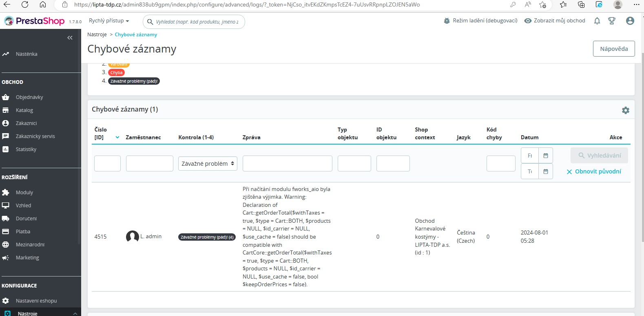Image resolution: width=644 pixels, height=316 pixels.
Task: Open Objednávky in sidebar
Action: pos(29,97)
